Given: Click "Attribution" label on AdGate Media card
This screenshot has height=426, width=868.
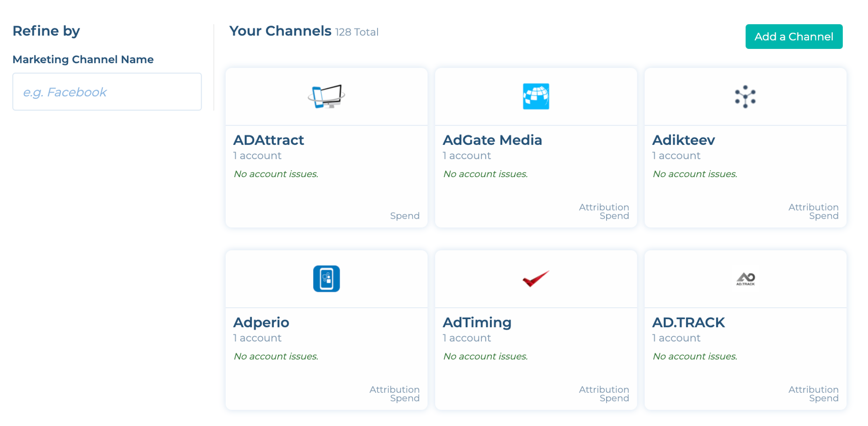Looking at the screenshot, I should 604,207.
